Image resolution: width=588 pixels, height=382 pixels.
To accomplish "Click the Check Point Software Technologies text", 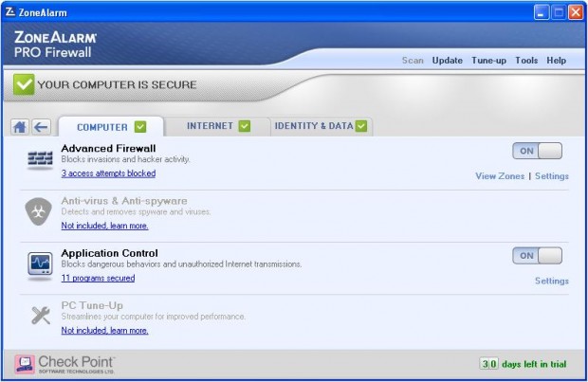I will tap(76, 365).
